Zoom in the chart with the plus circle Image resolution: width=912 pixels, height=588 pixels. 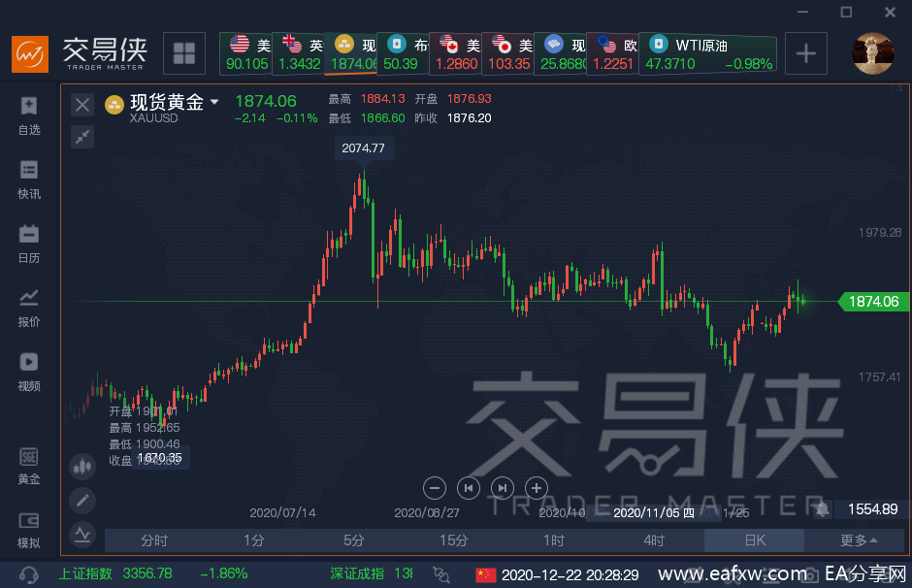537,488
